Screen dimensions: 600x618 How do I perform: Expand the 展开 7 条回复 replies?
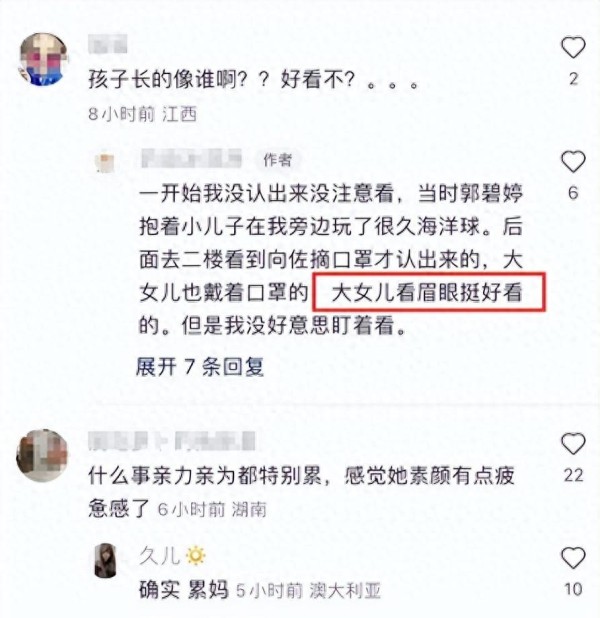pyautogui.click(x=199, y=367)
